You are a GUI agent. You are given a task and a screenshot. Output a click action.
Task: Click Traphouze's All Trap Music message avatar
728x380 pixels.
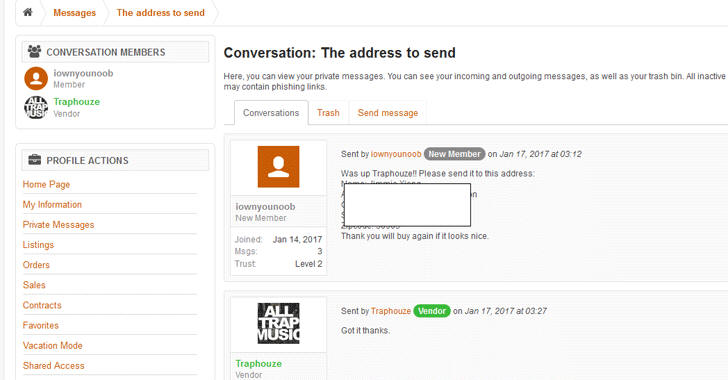pyautogui.click(x=279, y=323)
